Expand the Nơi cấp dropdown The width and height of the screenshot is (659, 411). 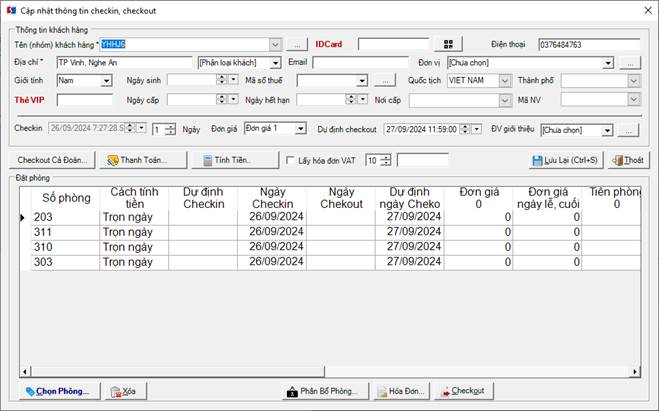pos(505,100)
